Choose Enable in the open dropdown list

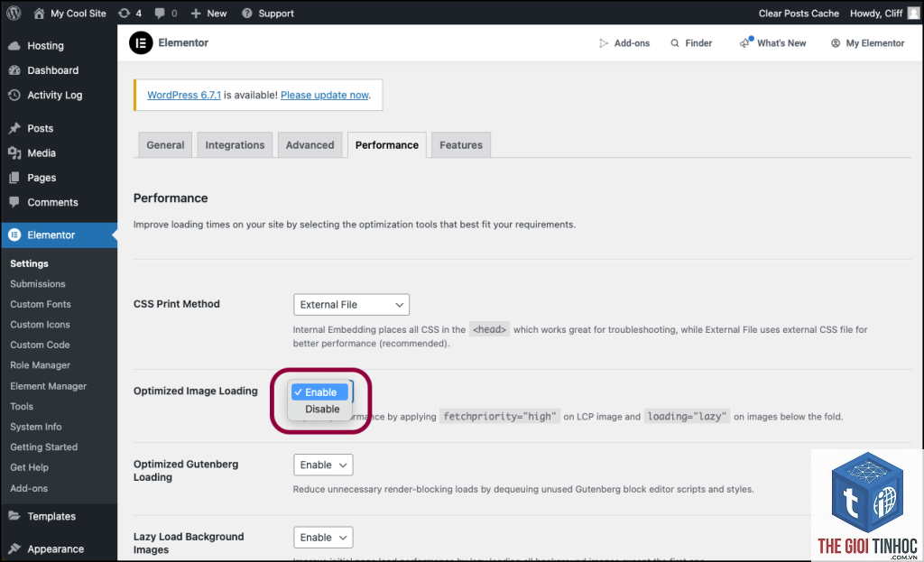(x=319, y=392)
